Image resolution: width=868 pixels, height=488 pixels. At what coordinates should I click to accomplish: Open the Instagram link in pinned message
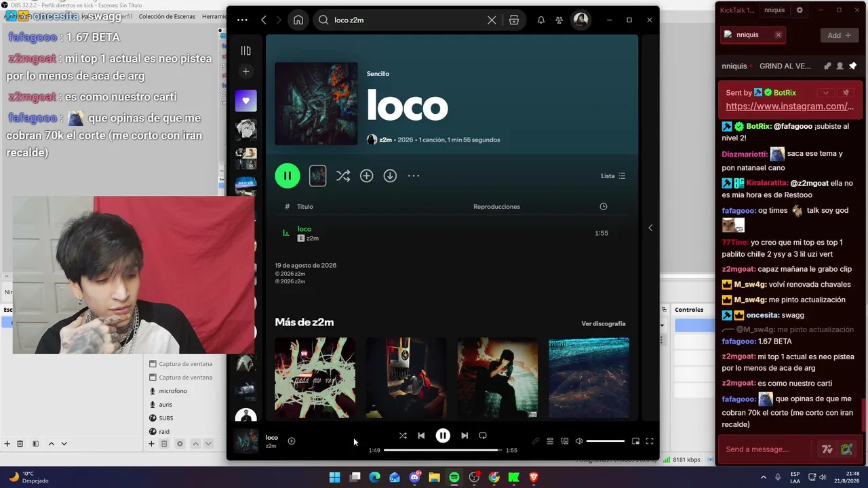click(x=790, y=106)
